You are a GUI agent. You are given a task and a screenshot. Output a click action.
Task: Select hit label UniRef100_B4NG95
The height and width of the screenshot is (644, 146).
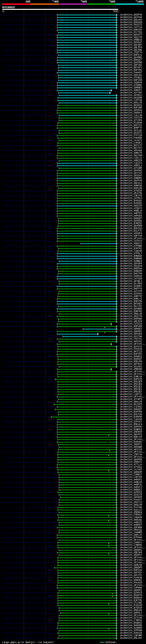click(131, 271)
